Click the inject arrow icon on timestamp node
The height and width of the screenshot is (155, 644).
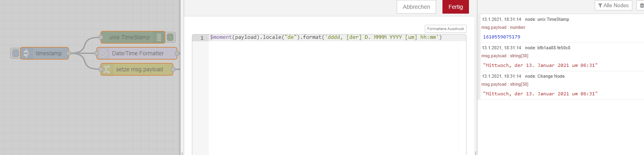26,53
